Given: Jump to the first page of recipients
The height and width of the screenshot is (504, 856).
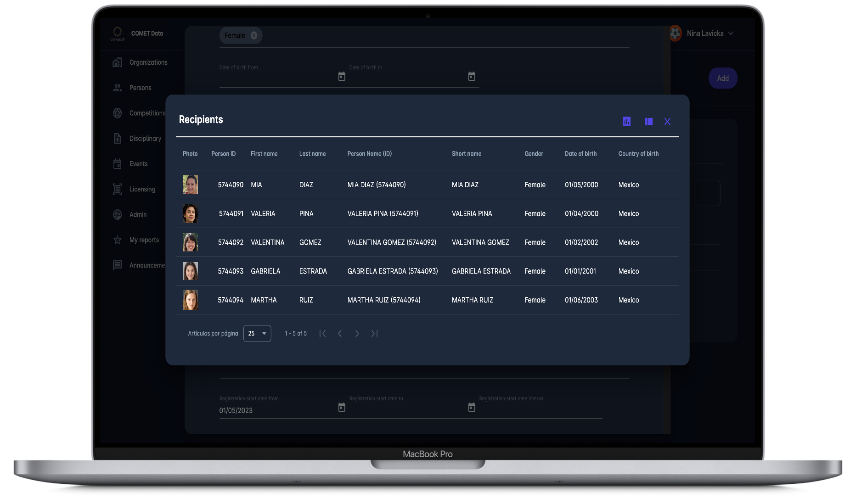Looking at the screenshot, I should click(x=323, y=334).
